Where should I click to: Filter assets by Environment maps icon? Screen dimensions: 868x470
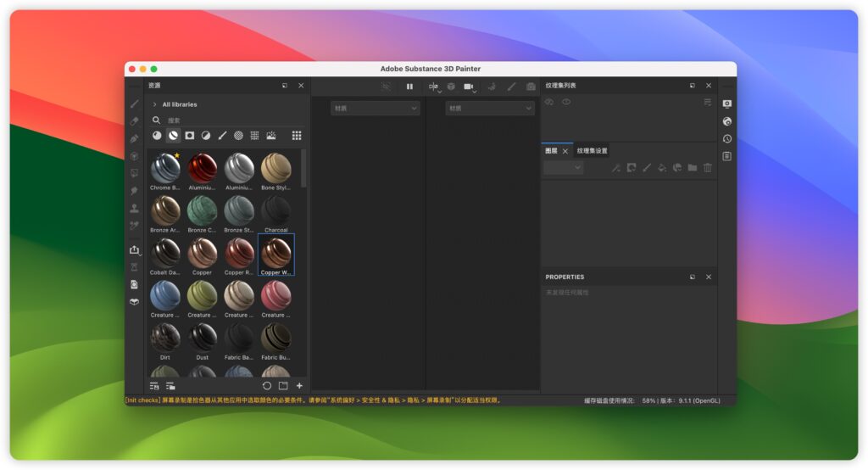(x=270, y=135)
